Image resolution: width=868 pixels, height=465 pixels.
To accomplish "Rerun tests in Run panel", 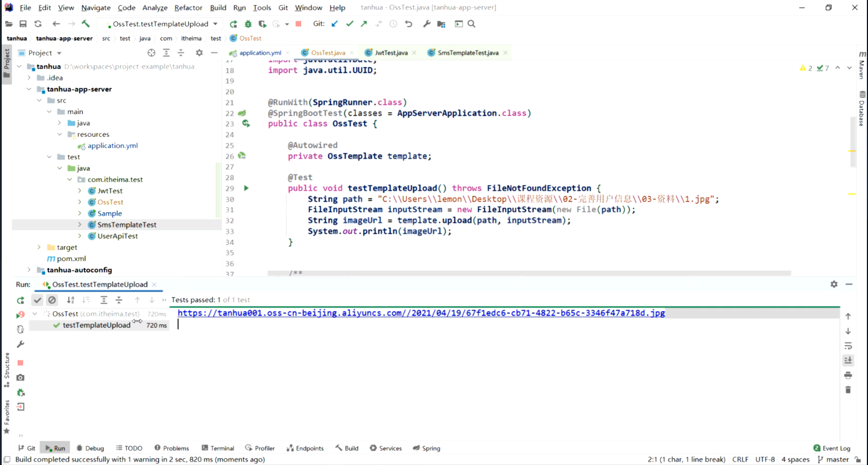I will pyautogui.click(x=20, y=300).
